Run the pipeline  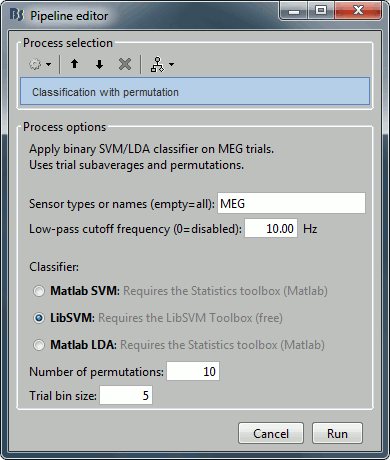coord(337,433)
